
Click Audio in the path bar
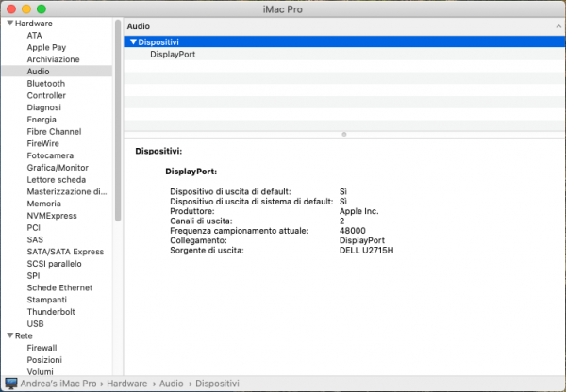(x=171, y=384)
